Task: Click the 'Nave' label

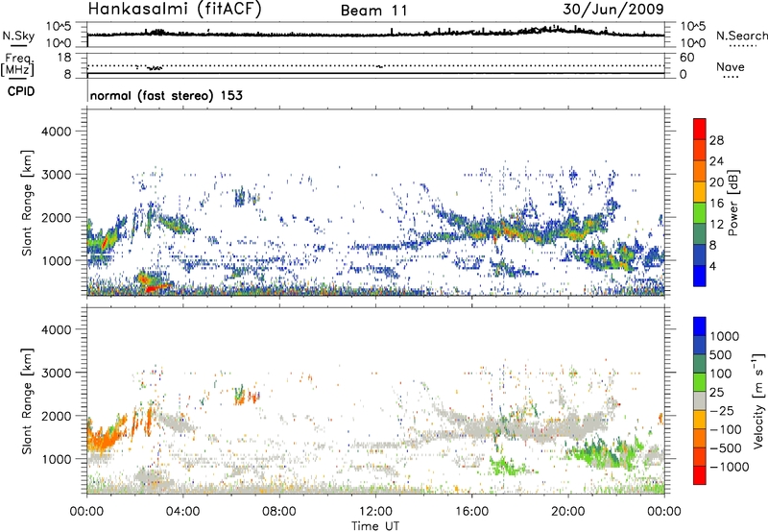Action: [x=731, y=67]
